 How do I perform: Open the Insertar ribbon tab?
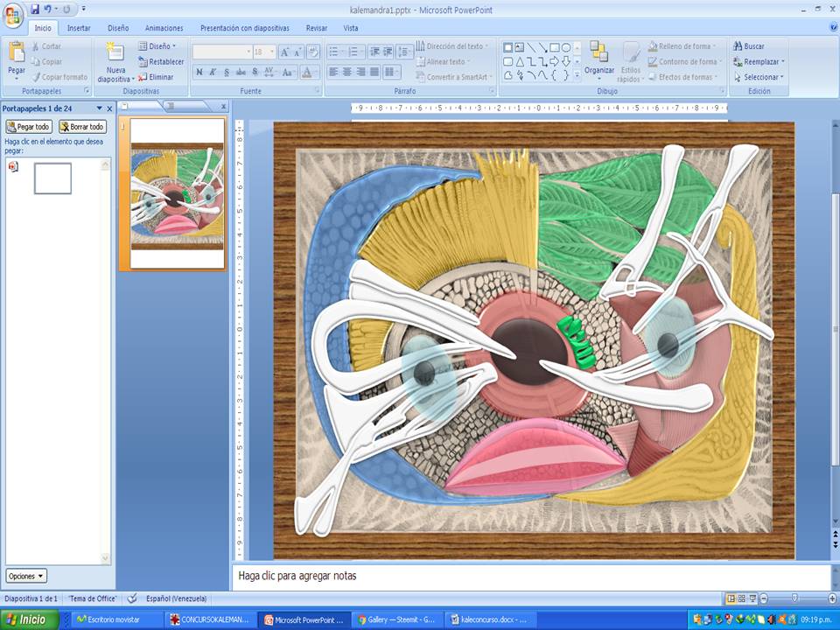pos(79,28)
